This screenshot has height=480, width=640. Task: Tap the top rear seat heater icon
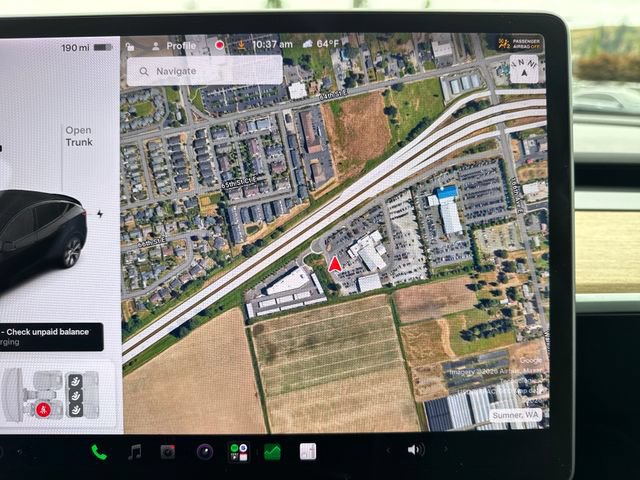tap(75, 382)
